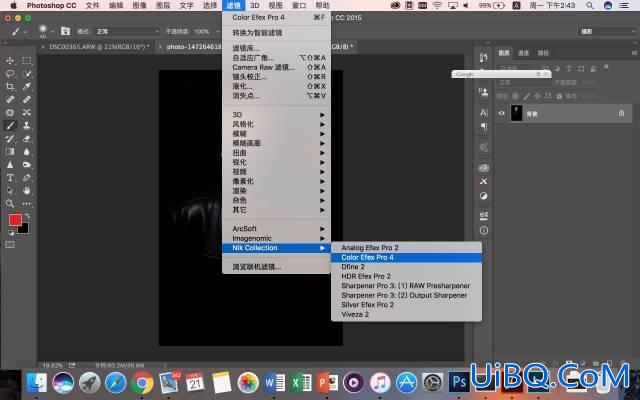Expand the 风格化 submenu
This screenshot has width=640, height=400.
(276, 124)
